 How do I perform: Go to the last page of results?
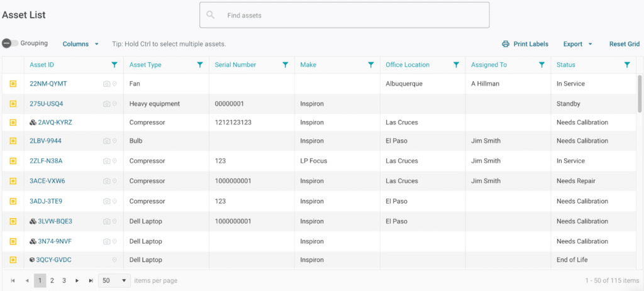click(91, 281)
